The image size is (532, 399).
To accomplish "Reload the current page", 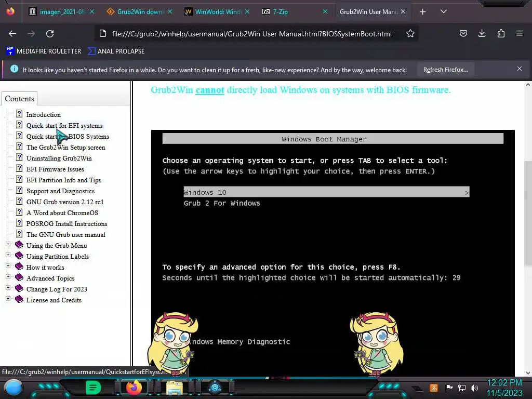I will tap(50, 34).
